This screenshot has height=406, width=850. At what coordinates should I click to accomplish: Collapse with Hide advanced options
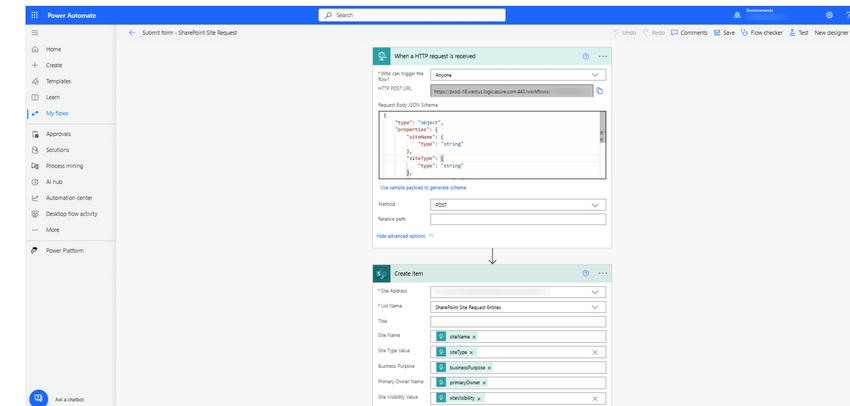pyautogui.click(x=405, y=236)
